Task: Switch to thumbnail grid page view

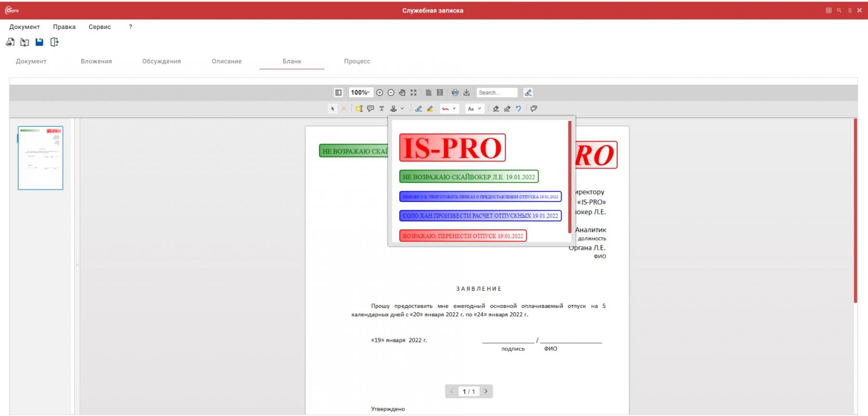Action: click(x=440, y=93)
